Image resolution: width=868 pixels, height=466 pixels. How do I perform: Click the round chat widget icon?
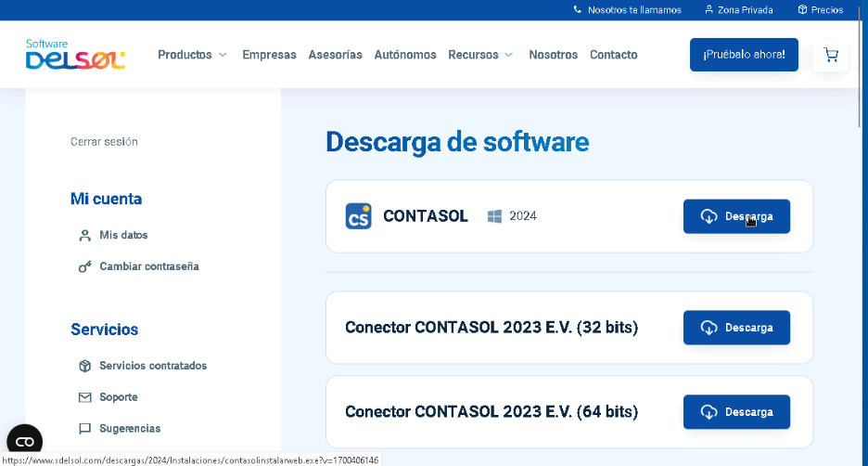point(25,442)
